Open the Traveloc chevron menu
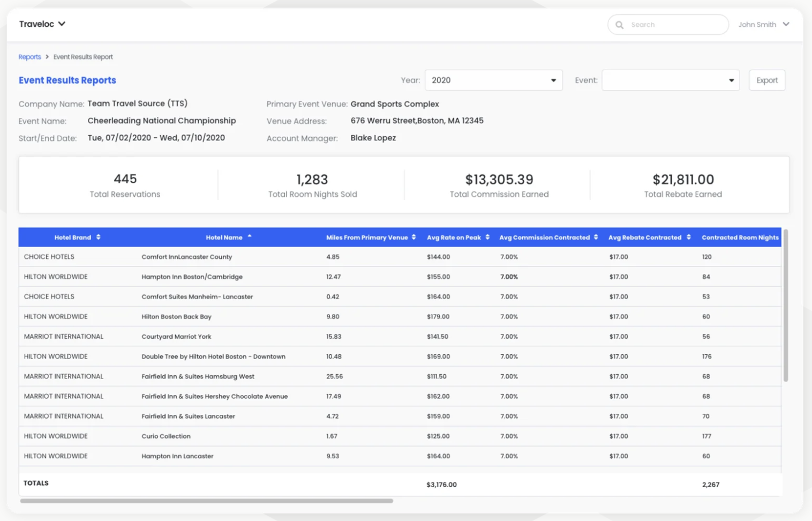The image size is (812, 521). point(62,24)
